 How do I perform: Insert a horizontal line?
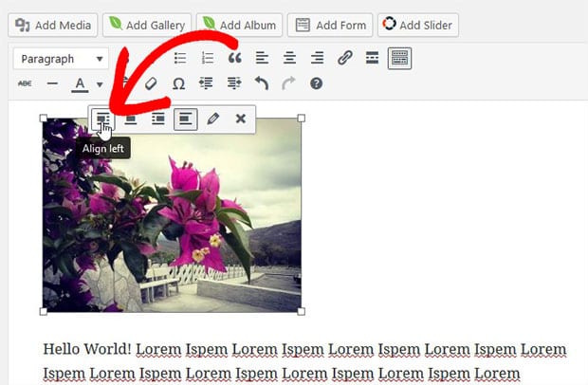click(52, 83)
